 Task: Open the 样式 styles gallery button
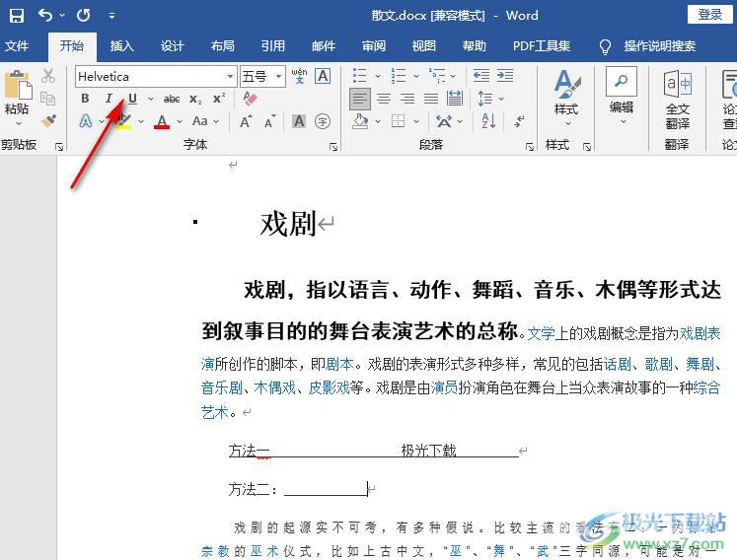[566, 98]
